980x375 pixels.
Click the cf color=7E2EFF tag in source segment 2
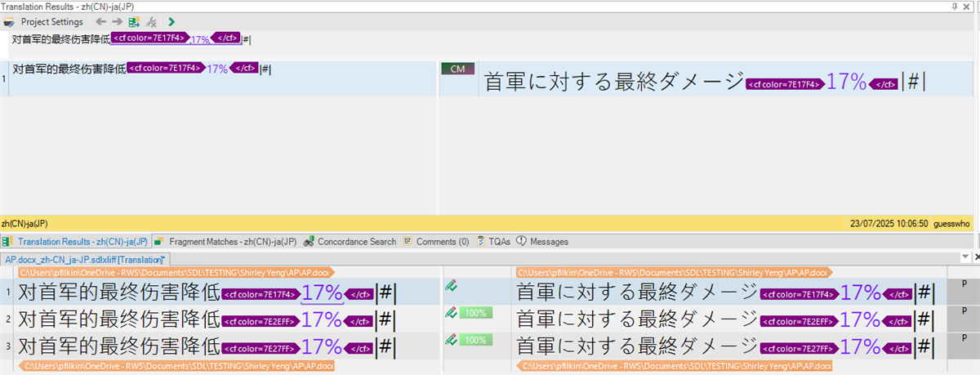pyautogui.click(x=261, y=321)
